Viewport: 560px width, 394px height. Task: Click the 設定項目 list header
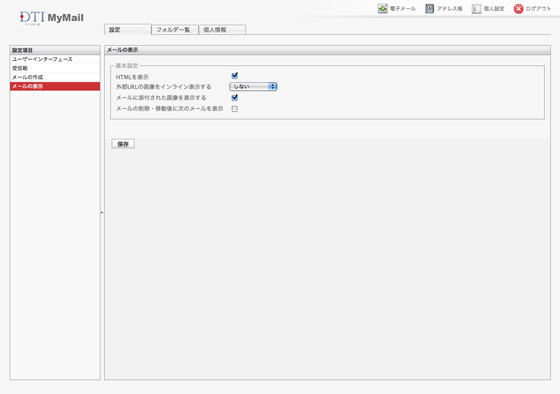coord(55,50)
